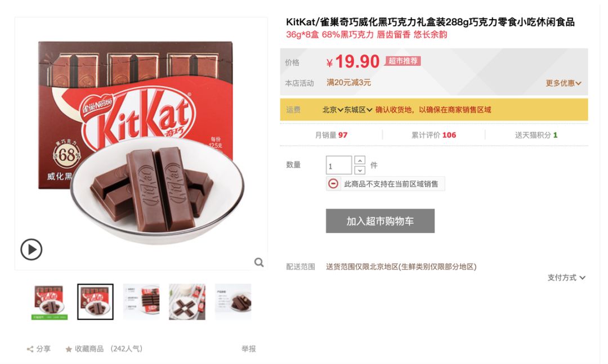Play the product video
This screenshot has width=608, height=364.
[32, 249]
